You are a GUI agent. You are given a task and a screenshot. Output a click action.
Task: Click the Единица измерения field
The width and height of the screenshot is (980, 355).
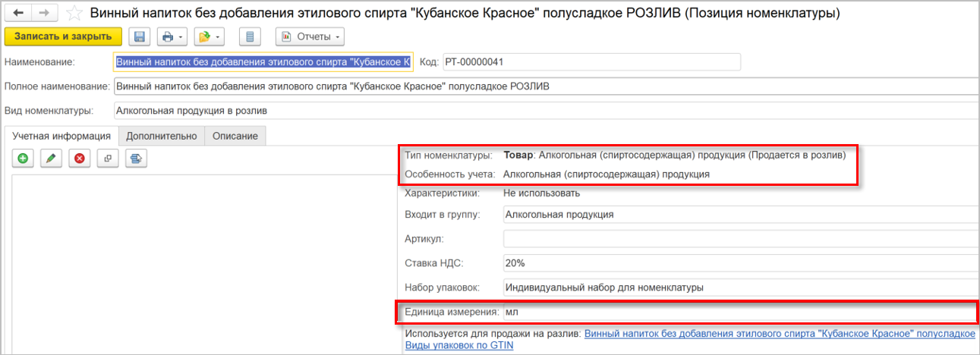point(736,312)
